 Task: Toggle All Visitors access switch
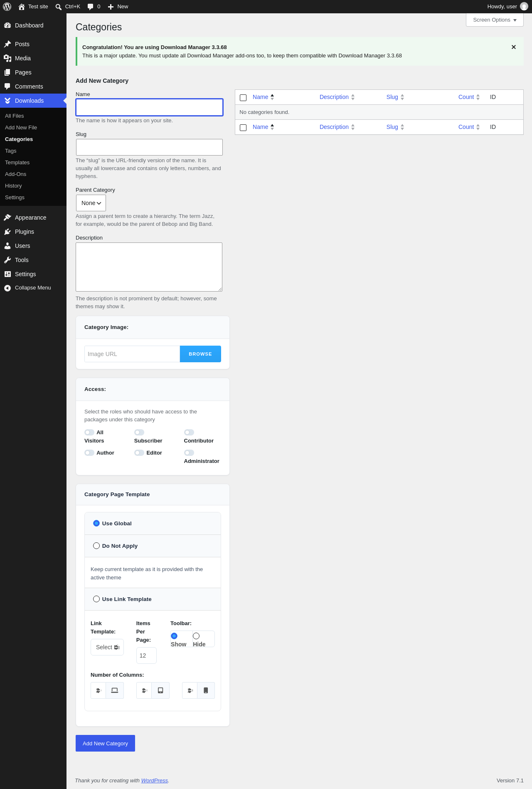(x=89, y=433)
